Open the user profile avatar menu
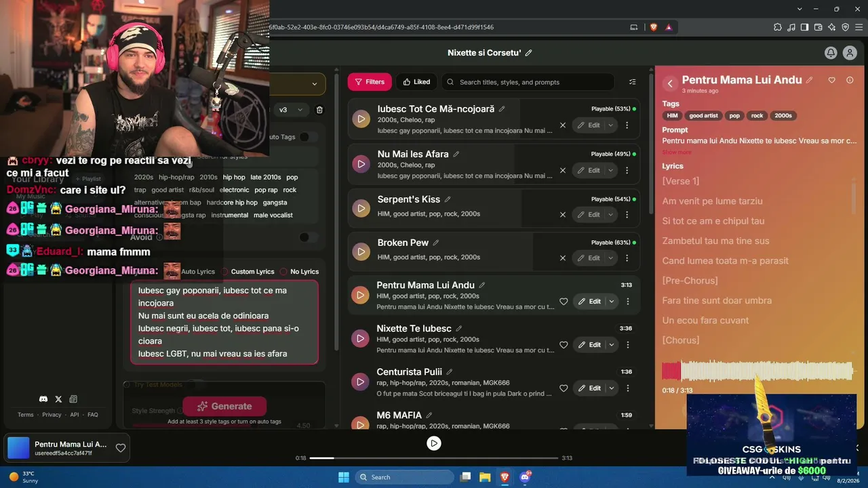Viewport: 868px width, 488px height. (x=850, y=53)
